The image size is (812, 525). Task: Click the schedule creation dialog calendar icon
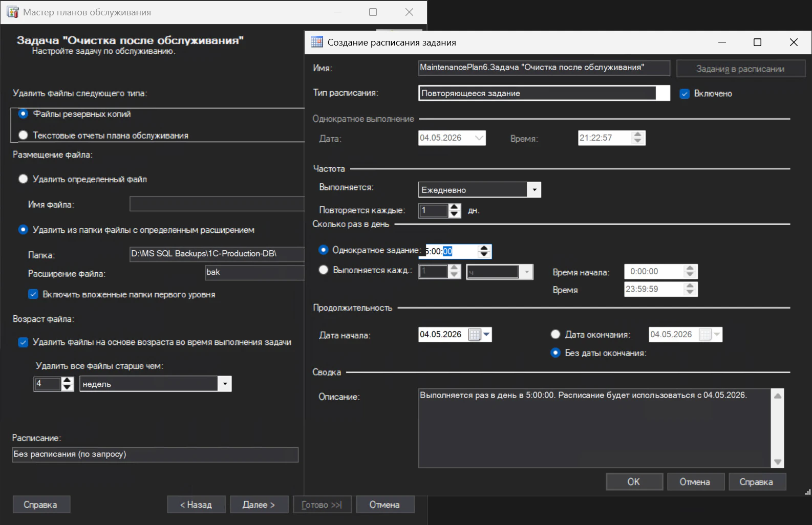coord(317,42)
